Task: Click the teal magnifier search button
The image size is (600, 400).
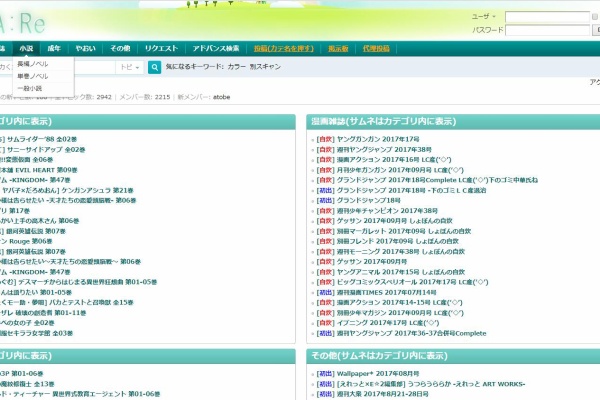Action: click(154, 67)
